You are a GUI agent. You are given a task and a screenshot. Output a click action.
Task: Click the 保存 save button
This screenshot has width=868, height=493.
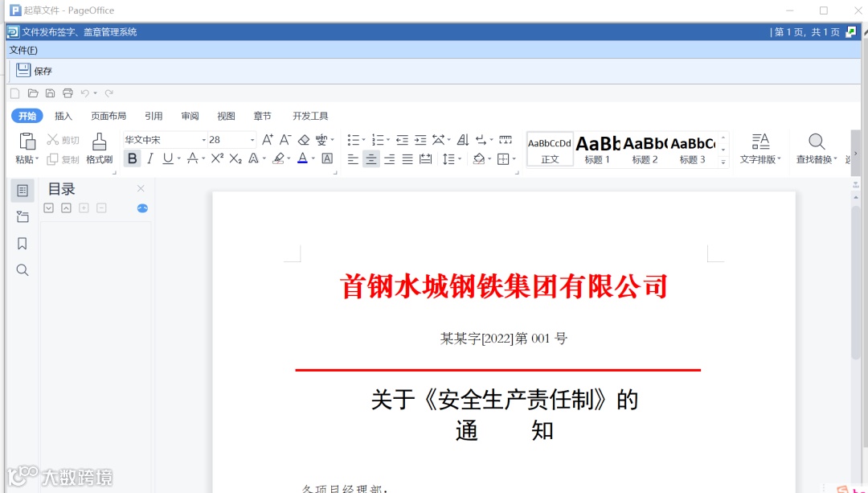click(34, 71)
